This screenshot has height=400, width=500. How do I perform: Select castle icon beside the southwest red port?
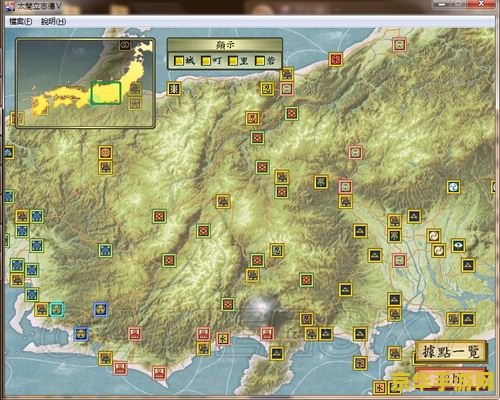105,358
